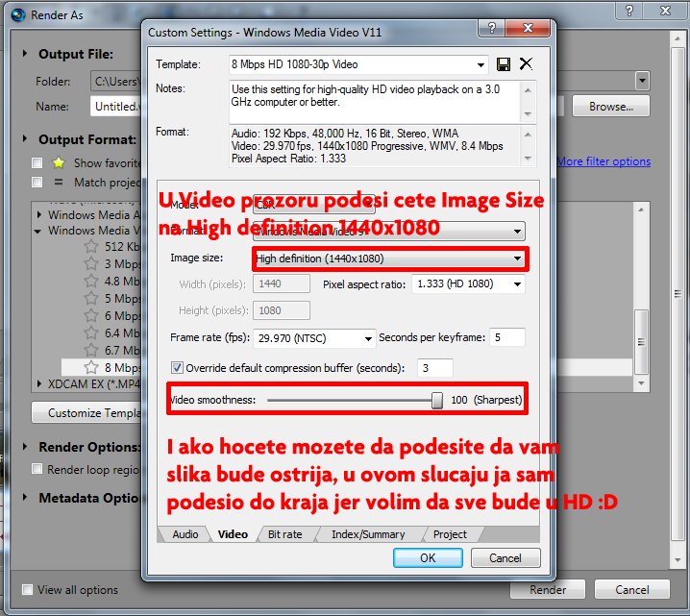Click Cancel in Custom Settings dialog

(x=505, y=558)
